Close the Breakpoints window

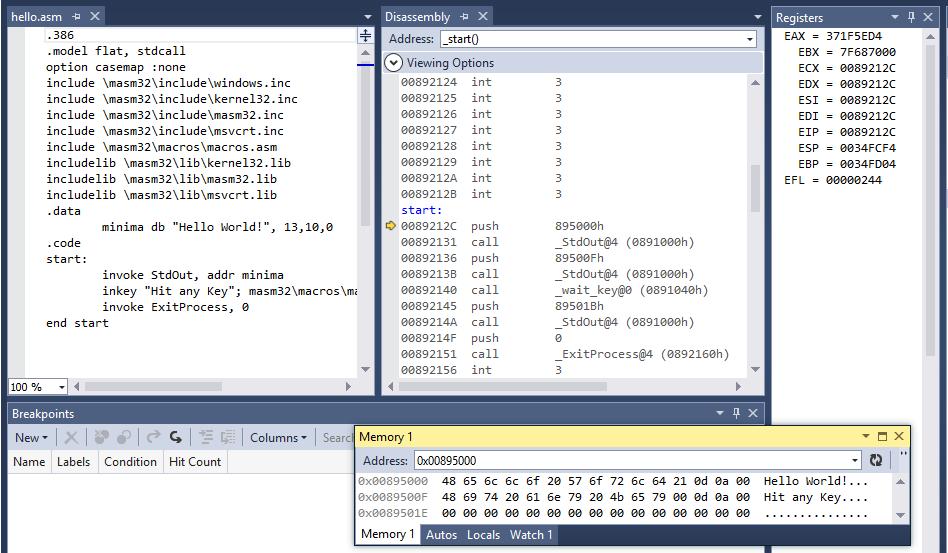click(x=753, y=413)
